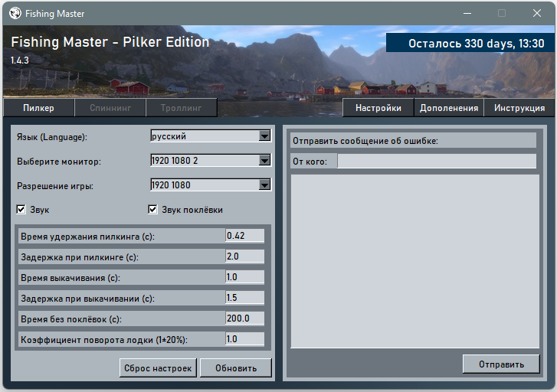Image resolution: width=557 pixels, height=392 pixels.
Task: Click Задержка при пилкинге field 2.0
Action: click(244, 256)
